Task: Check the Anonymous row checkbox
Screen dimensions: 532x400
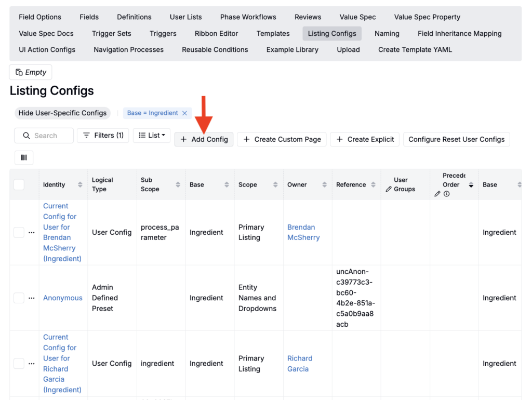Action: pyautogui.click(x=19, y=298)
